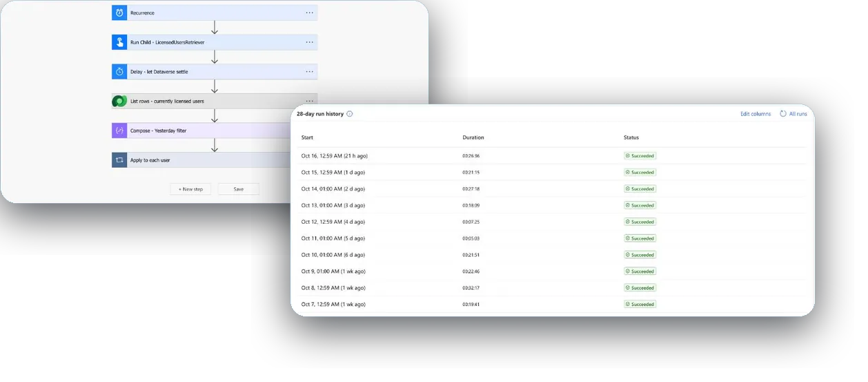
Task: Click the Succeeded badge for Oct 13 run
Action: (640, 205)
